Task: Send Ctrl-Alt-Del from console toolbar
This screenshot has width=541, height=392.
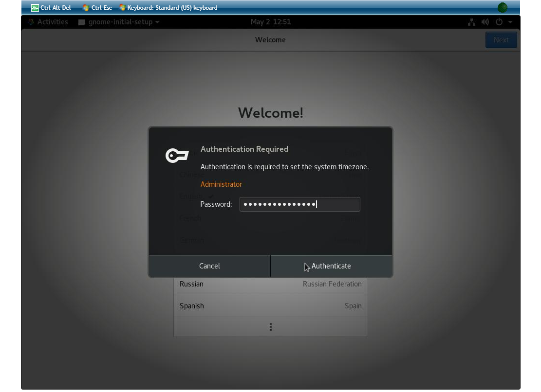Action: [51, 8]
